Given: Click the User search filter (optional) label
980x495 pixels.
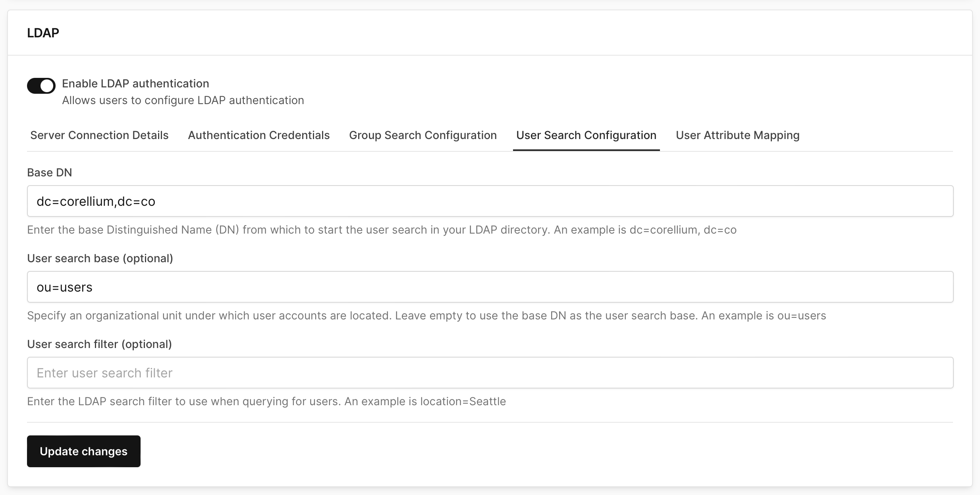Looking at the screenshot, I should (x=100, y=344).
